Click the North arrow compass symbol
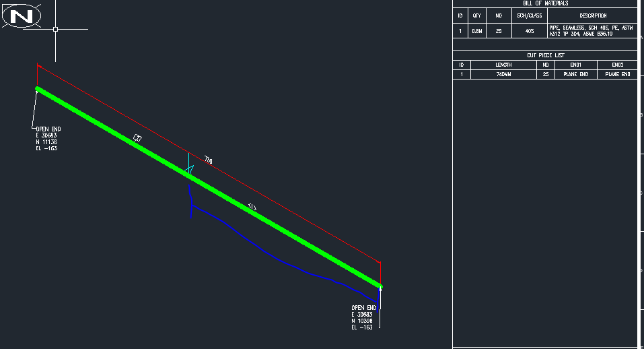 pos(22,16)
